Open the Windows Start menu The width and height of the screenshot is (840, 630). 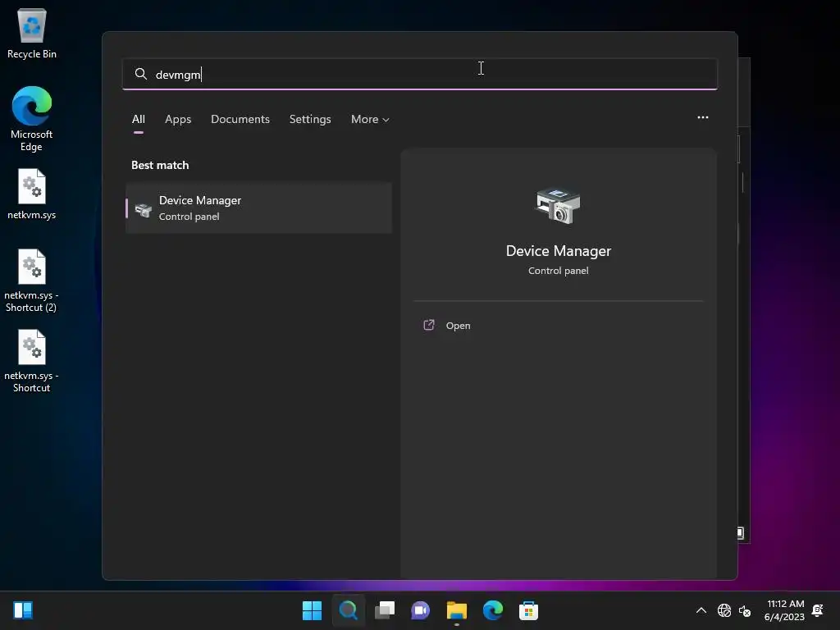click(x=312, y=610)
